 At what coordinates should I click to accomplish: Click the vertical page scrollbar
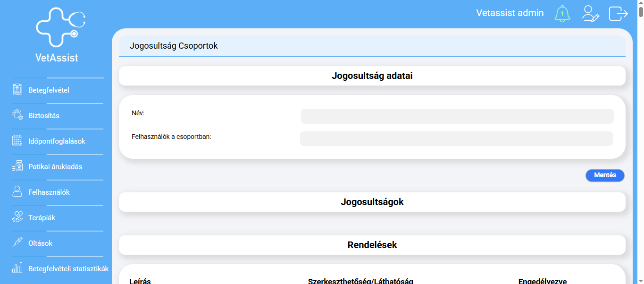(x=641, y=142)
